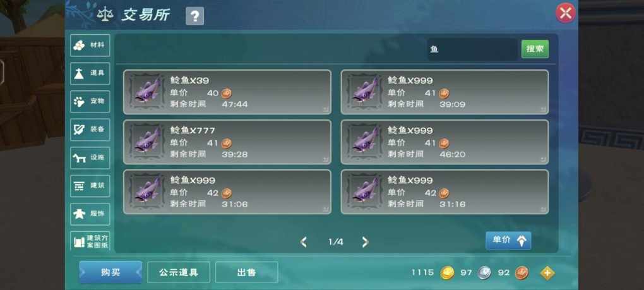The width and height of the screenshot is (644, 290).
Task: Open the help question mark icon
Action: pos(194,16)
